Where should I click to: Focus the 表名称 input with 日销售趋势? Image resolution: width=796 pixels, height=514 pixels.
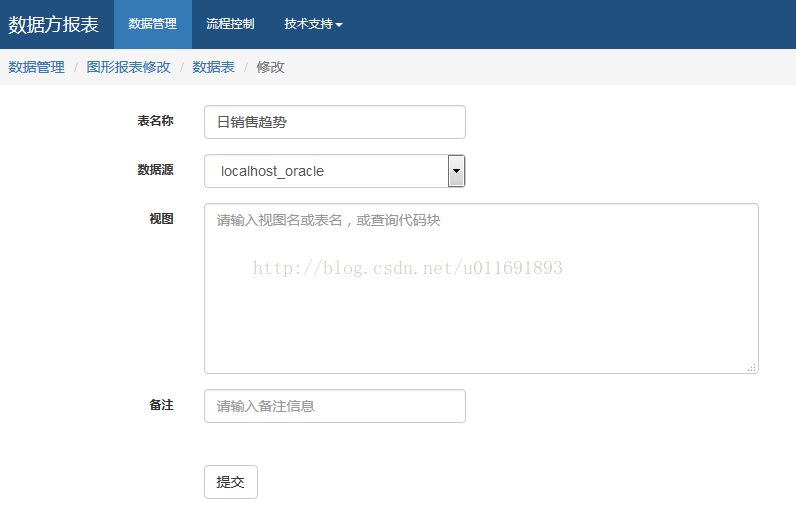[335, 122]
